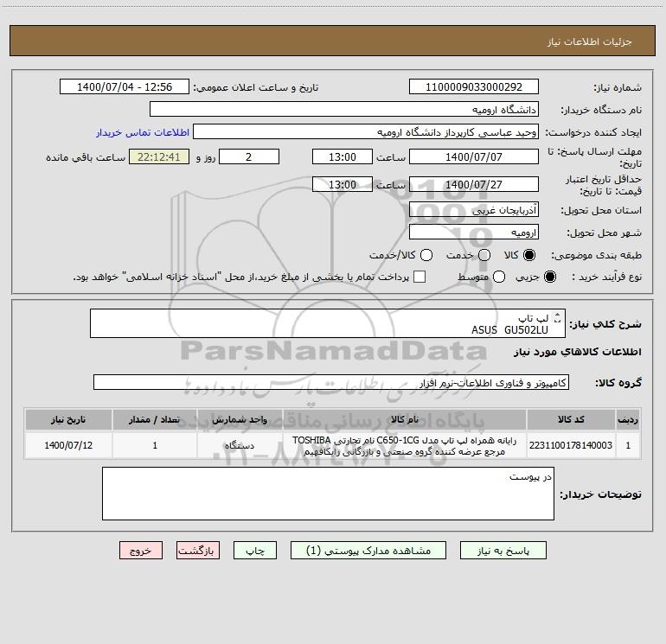This screenshot has width=666, height=644.
Task: Click the TOSHIBA C650-1CG product name cell
Action: 405,446
